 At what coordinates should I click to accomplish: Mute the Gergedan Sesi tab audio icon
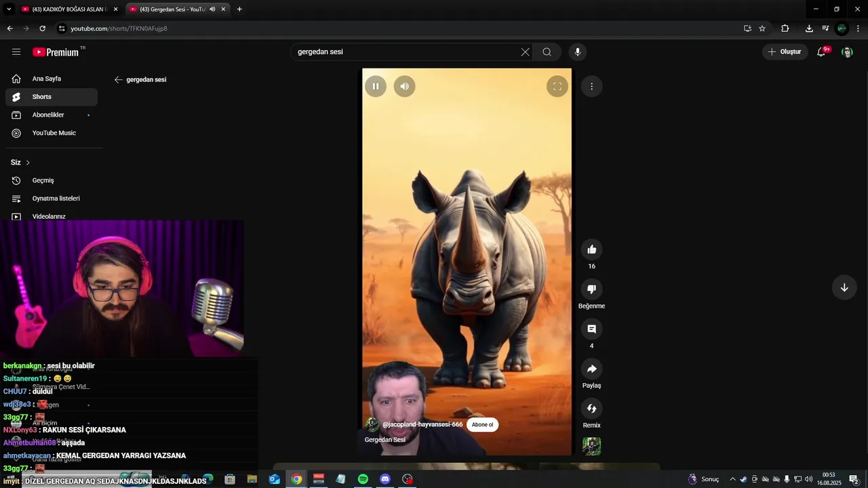pos(212,9)
